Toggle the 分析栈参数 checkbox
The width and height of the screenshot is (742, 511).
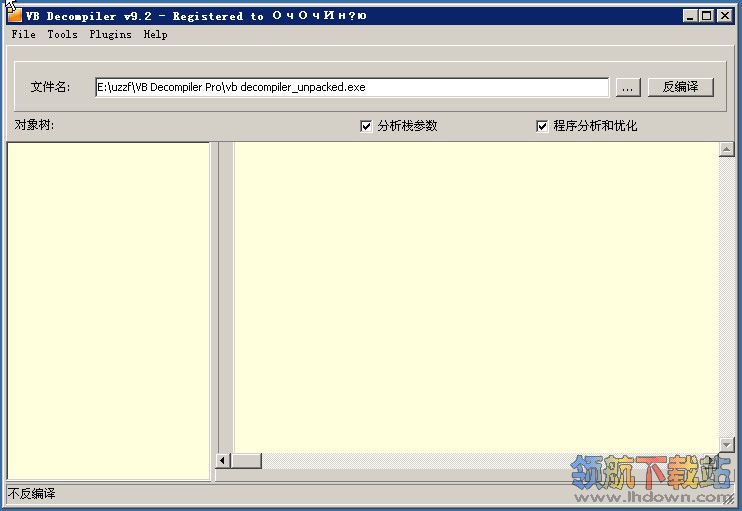coord(366,126)
